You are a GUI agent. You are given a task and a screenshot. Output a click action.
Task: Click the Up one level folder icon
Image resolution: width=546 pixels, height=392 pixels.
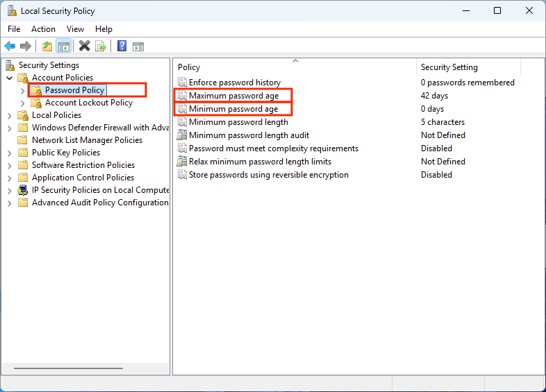coord(47,46)
